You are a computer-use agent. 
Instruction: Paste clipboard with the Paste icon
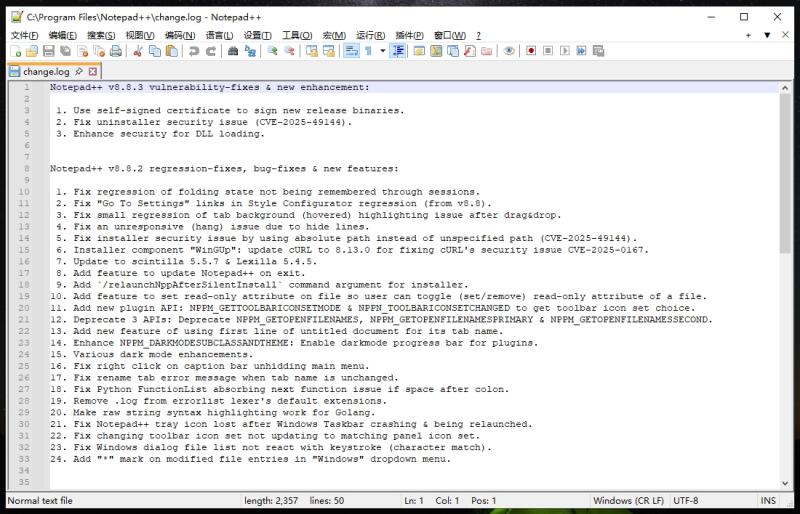tap(172, 51)
